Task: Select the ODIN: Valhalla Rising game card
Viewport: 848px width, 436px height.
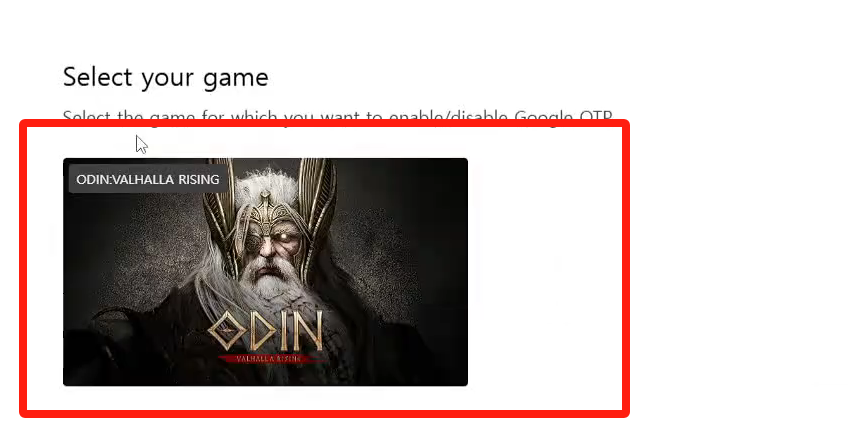Action: (265, 272)
